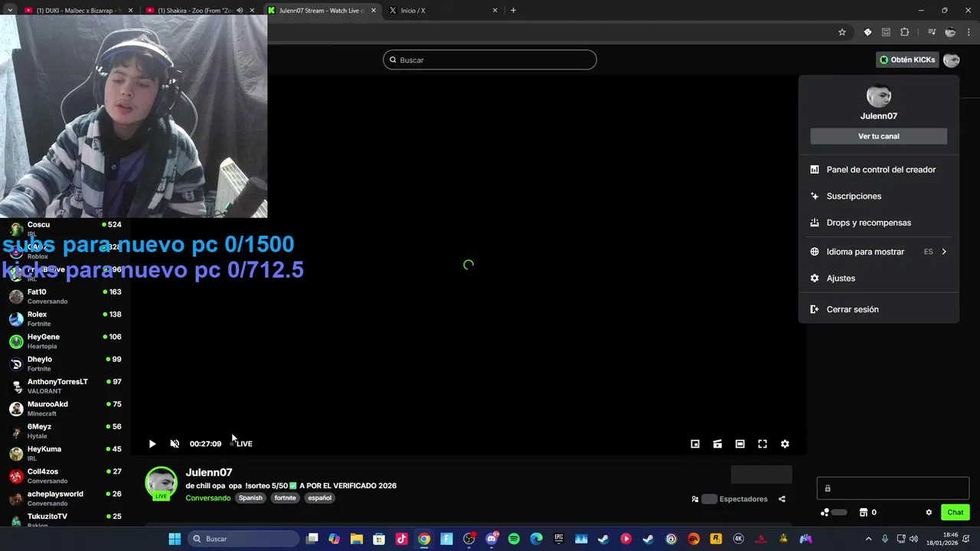
Task: Open HeyGene channel in sidebar
Action: point(65,341)
